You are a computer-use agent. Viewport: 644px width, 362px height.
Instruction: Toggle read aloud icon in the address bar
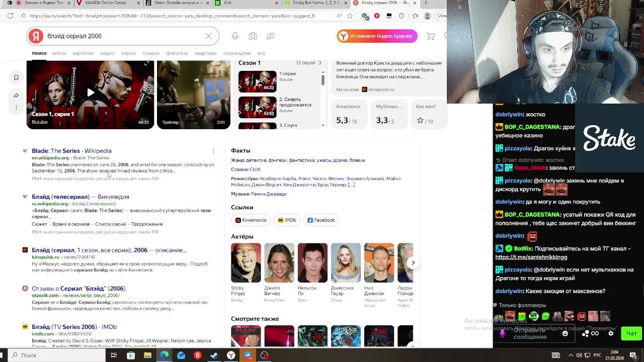340,16
